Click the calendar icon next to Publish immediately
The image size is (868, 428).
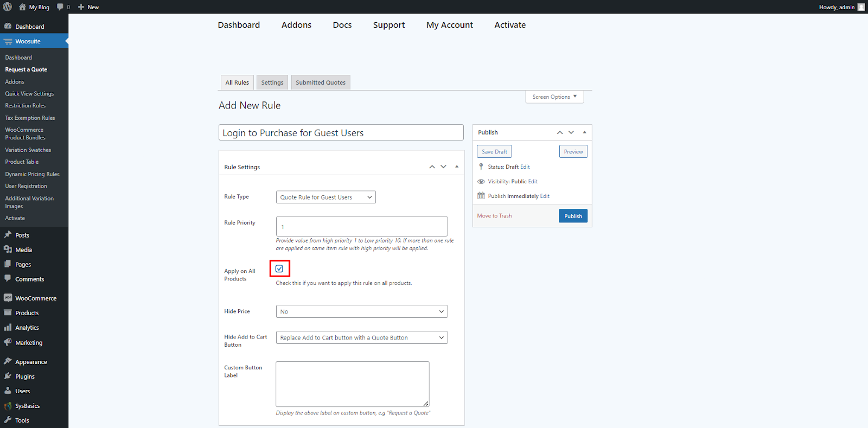click(x=481, y=196)
